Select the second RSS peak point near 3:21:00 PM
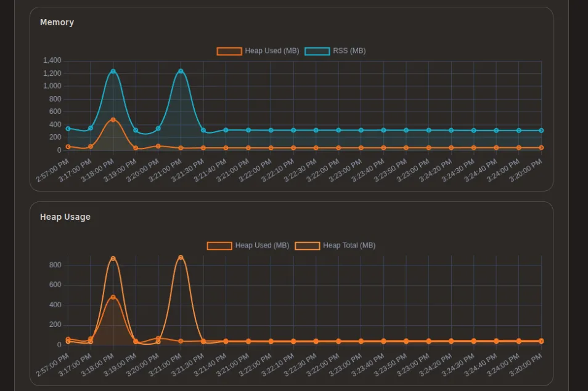Image resolution: width=588 pixels, height=391 pixels. pos(181,70)
